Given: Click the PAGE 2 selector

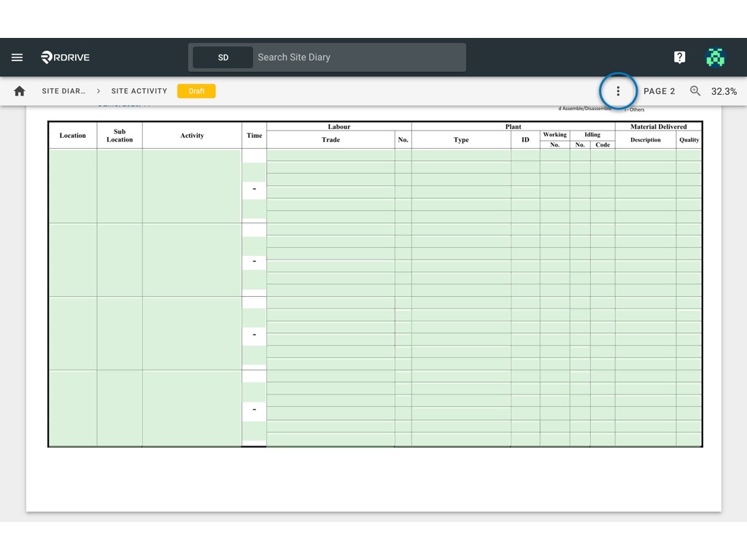Looking at the screenshot, I should [659, 91].
